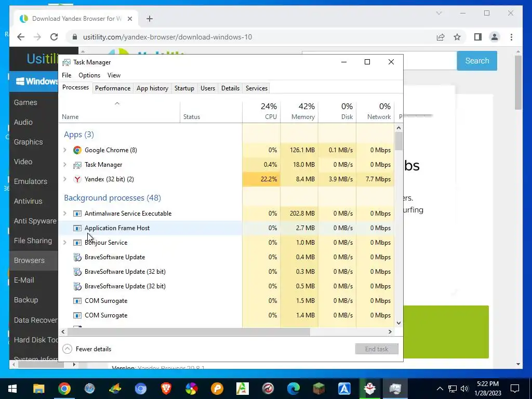Switch to the Startup tab
532x399 pixels.
point(184,88)
